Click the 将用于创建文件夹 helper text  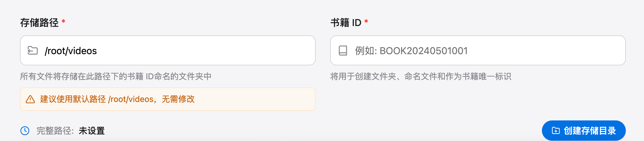420,76
